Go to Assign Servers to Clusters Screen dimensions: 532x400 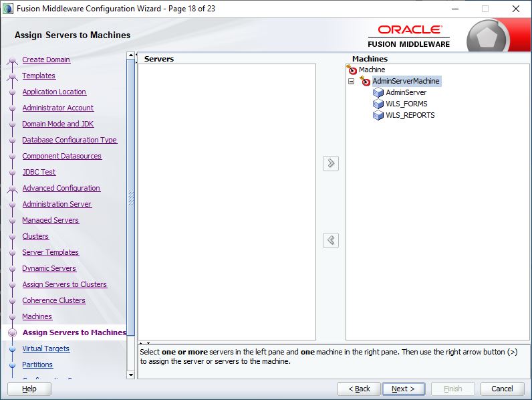pyautogui.click(x=64, y=284)
